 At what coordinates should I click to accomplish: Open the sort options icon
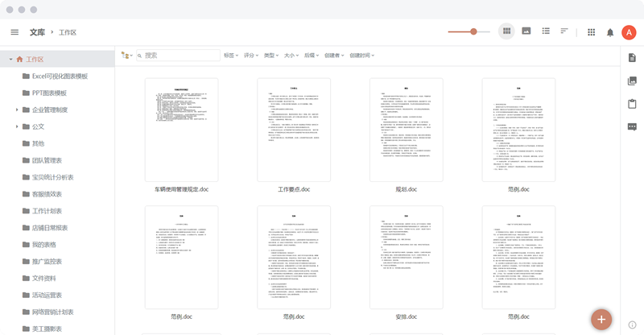tap(565, 32)
